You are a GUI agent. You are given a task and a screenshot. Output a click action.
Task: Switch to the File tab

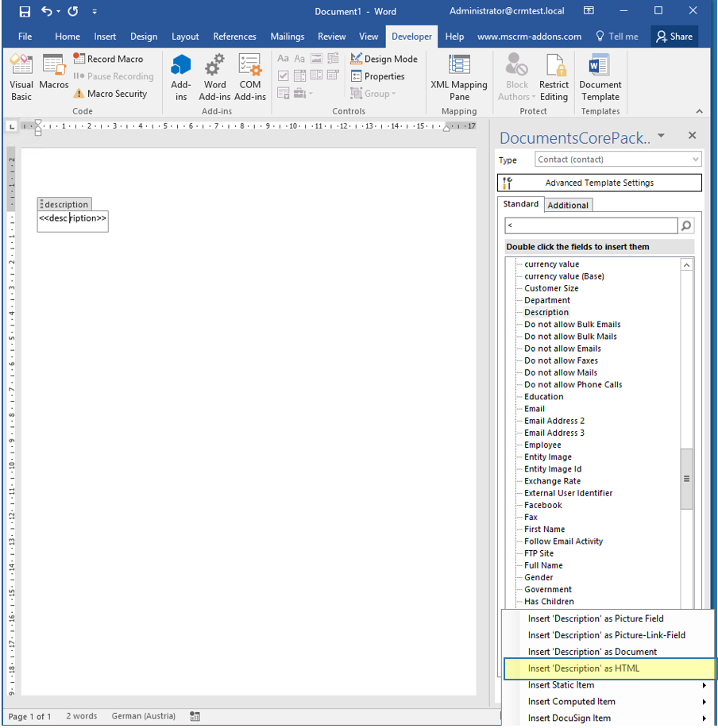[x=25, y=37]
